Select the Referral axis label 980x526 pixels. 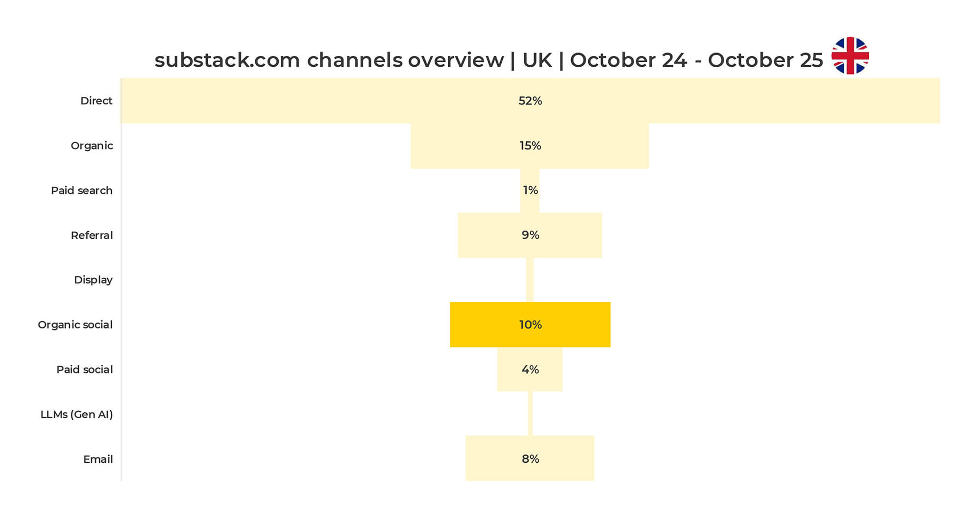point(92,235)
